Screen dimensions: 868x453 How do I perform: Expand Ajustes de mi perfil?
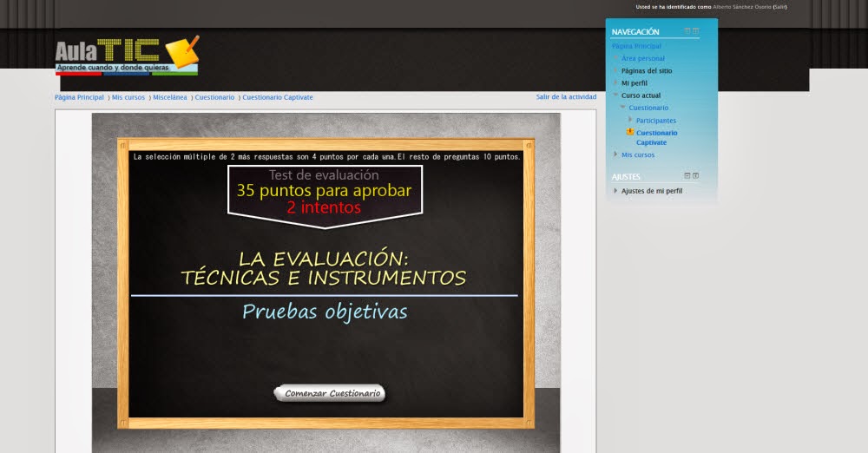pyautogui.click(x=615, y=191)
